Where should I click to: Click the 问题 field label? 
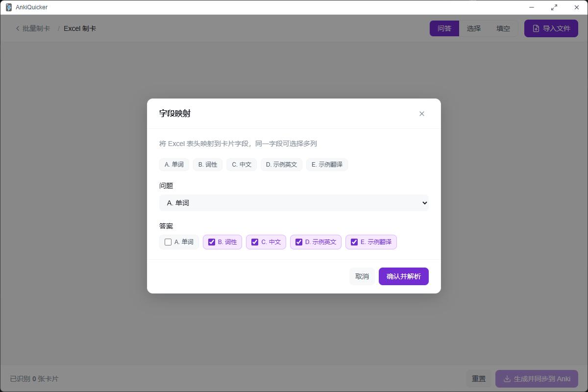pyautogui.click(x=166, y=186)
